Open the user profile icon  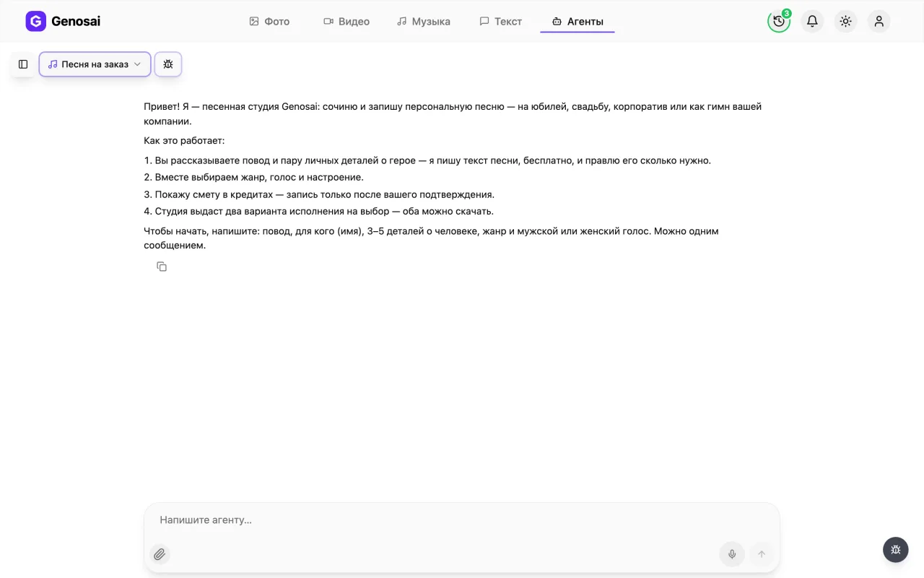879,21
